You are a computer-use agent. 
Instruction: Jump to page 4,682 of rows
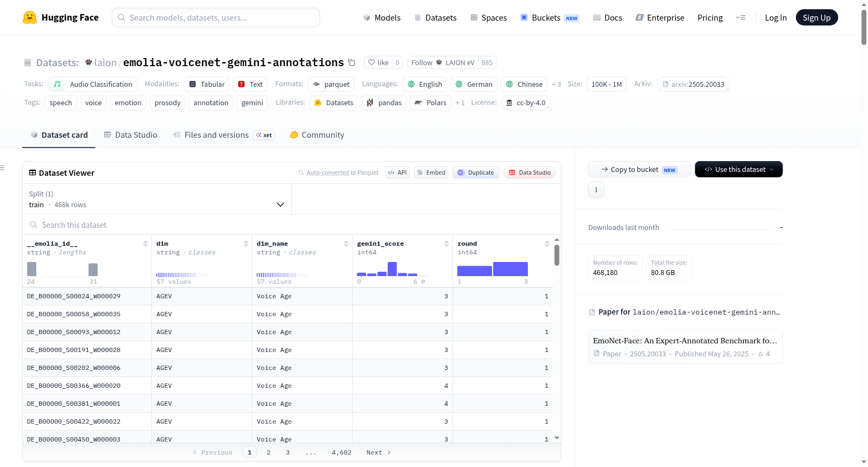342,452
